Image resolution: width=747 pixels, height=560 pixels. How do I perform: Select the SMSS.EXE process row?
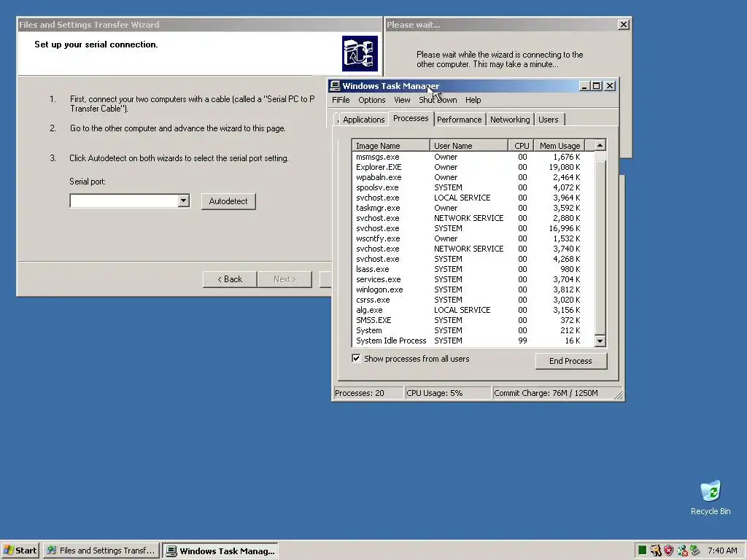click(x=473, y=321)
